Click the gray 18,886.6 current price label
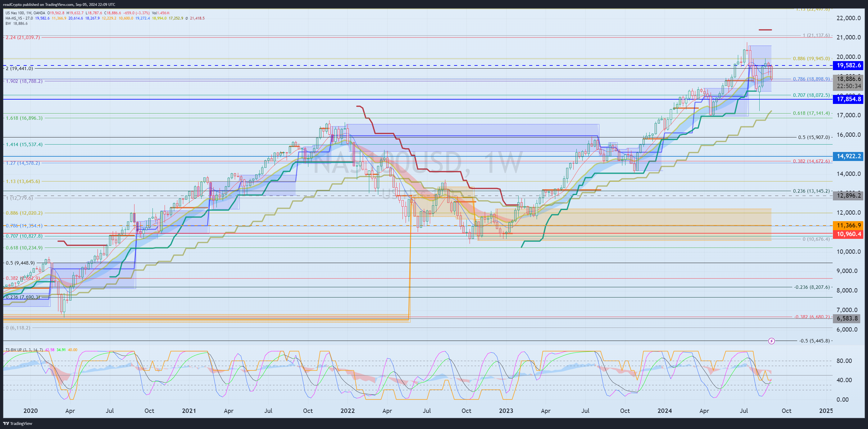The height and width of the screenshot is (429, 868). [848, 79]
